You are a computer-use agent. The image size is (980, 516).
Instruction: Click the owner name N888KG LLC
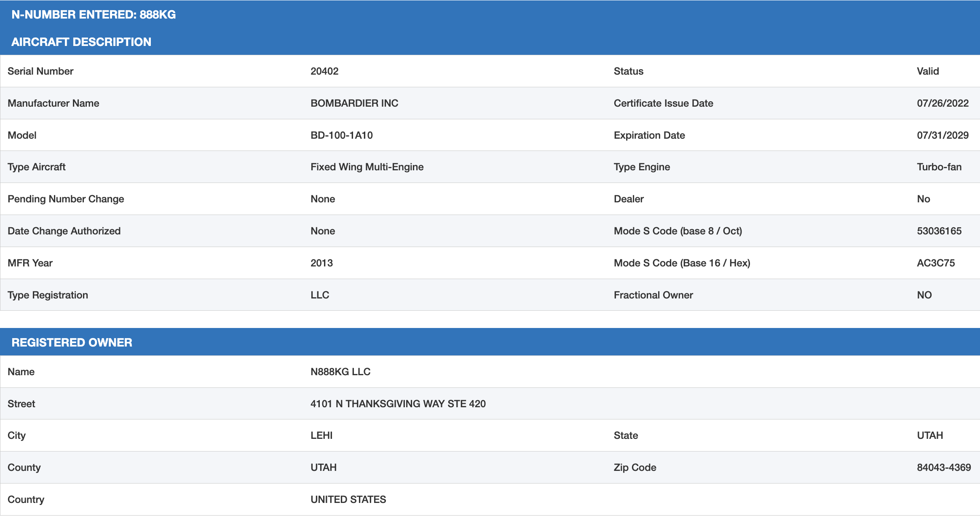click(340, 372)
